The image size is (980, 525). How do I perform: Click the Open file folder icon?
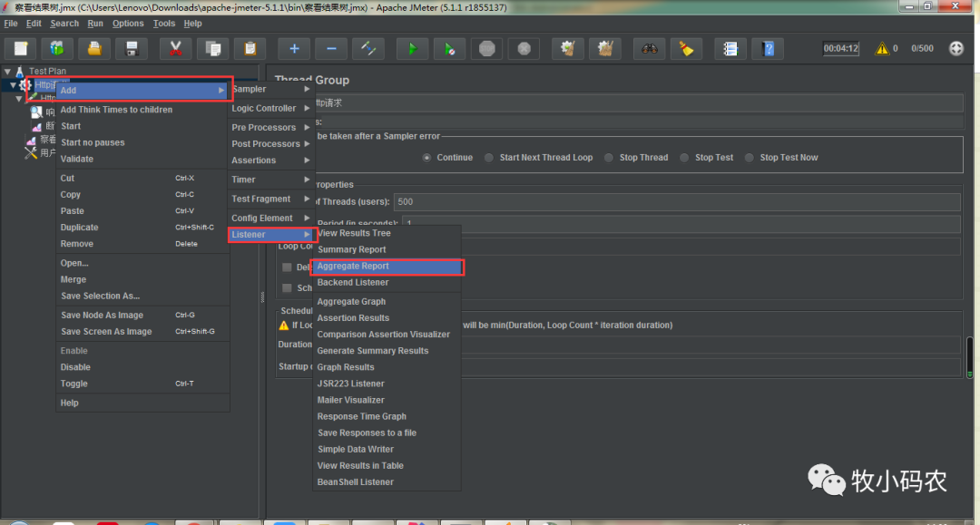tap(94, 49)
